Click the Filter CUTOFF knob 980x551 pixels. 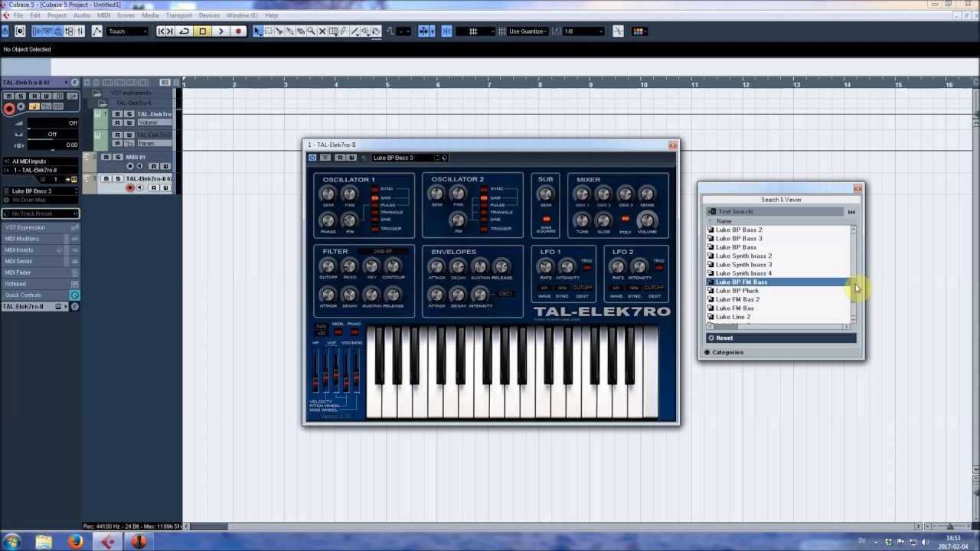pyautogui.click(x=328, y=267)
